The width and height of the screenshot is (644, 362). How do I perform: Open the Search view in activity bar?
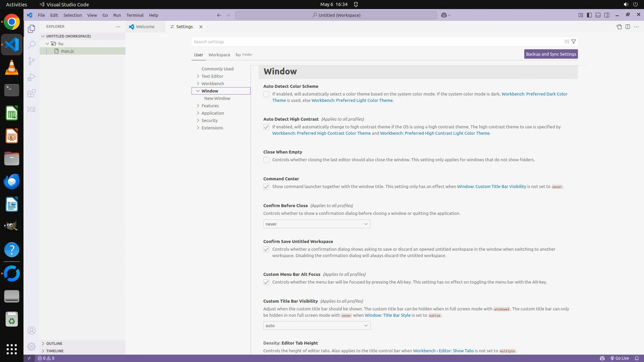[x=32, y=45]
